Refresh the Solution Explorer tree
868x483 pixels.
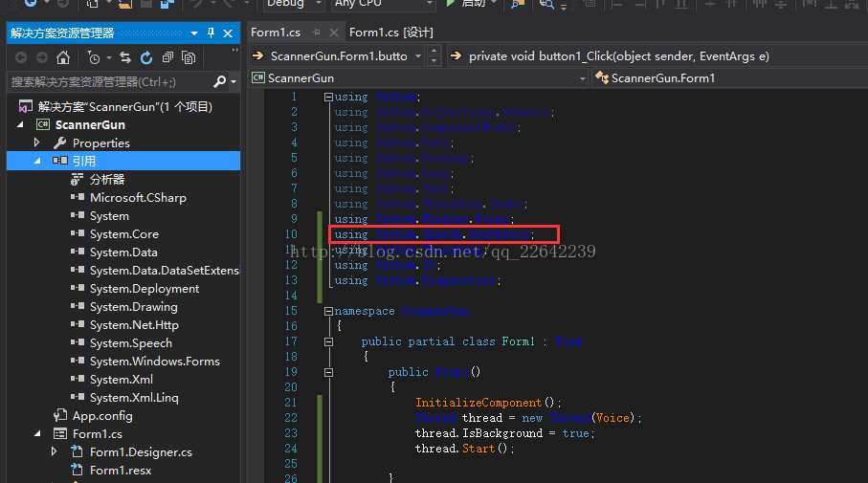point(146,57)
